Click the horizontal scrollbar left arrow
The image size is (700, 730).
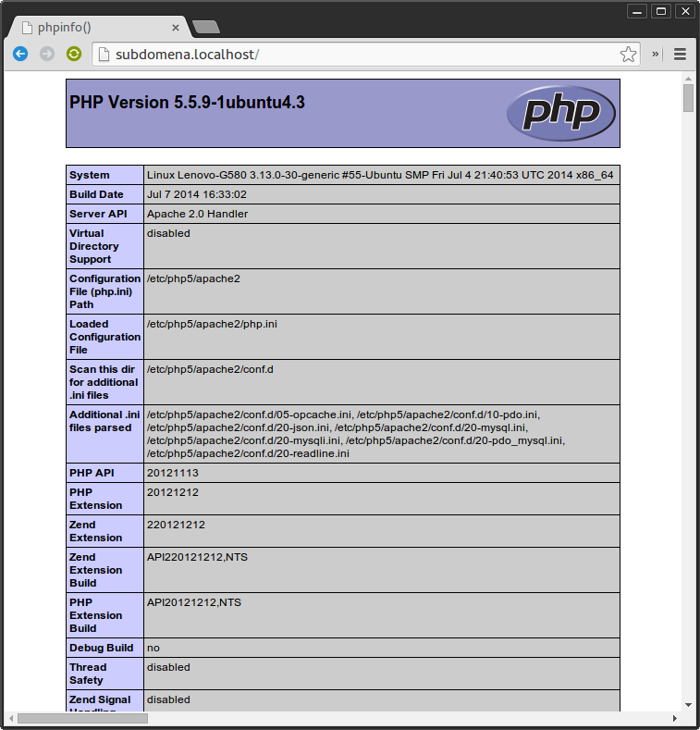click(x=11, y=718)
